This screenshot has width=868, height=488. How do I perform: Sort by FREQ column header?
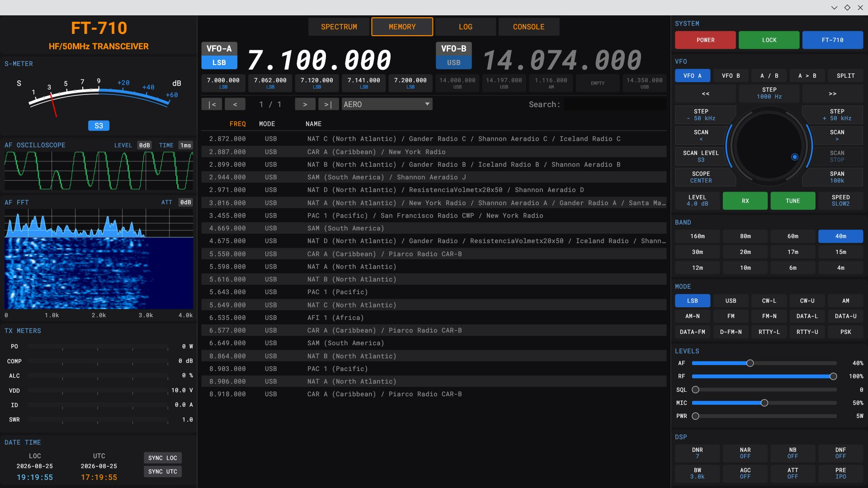[237, 124]
